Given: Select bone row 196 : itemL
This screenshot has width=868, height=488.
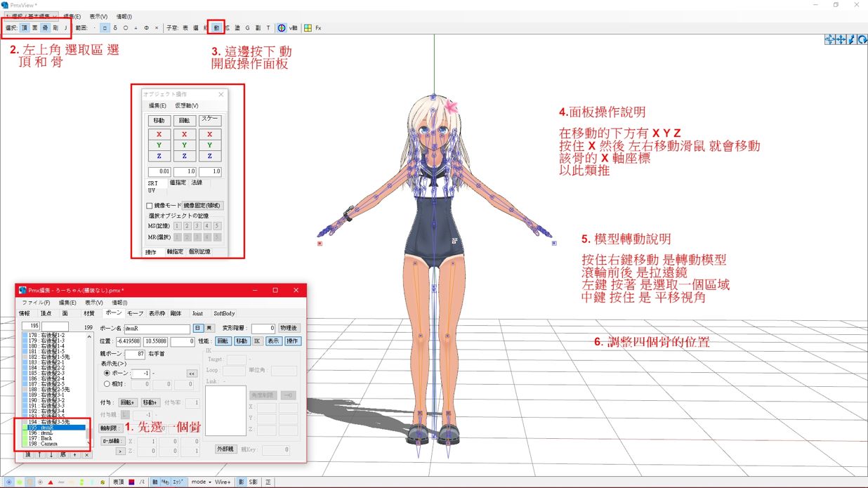Looking at the screenshot, I should (53, 433).
